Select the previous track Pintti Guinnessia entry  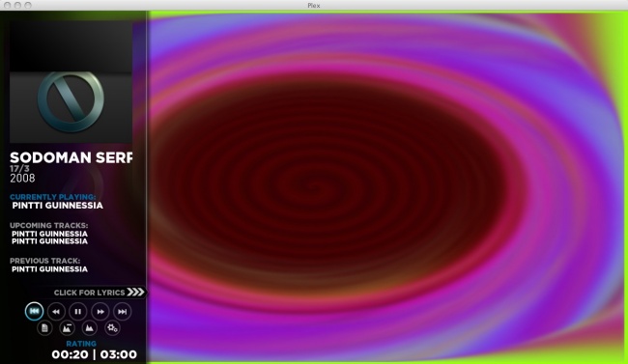[49, 269]
